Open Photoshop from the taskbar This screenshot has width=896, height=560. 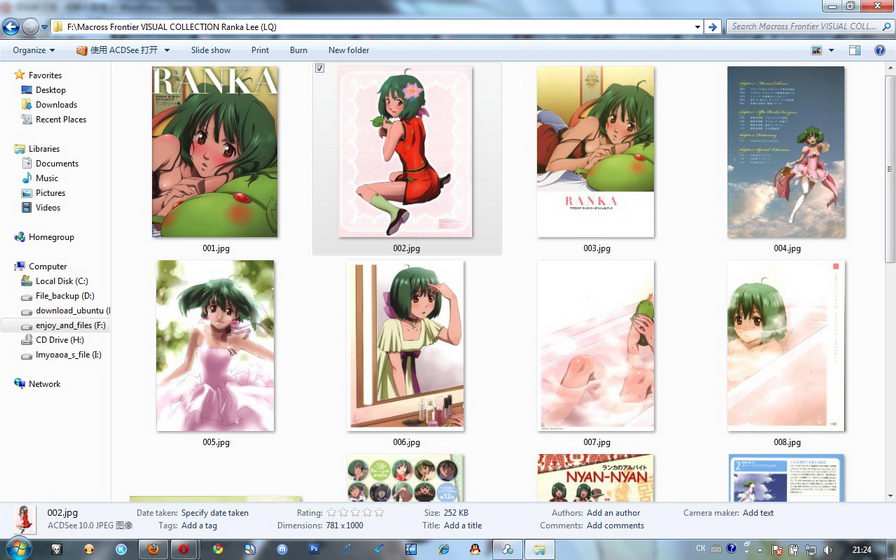(314, 549)
